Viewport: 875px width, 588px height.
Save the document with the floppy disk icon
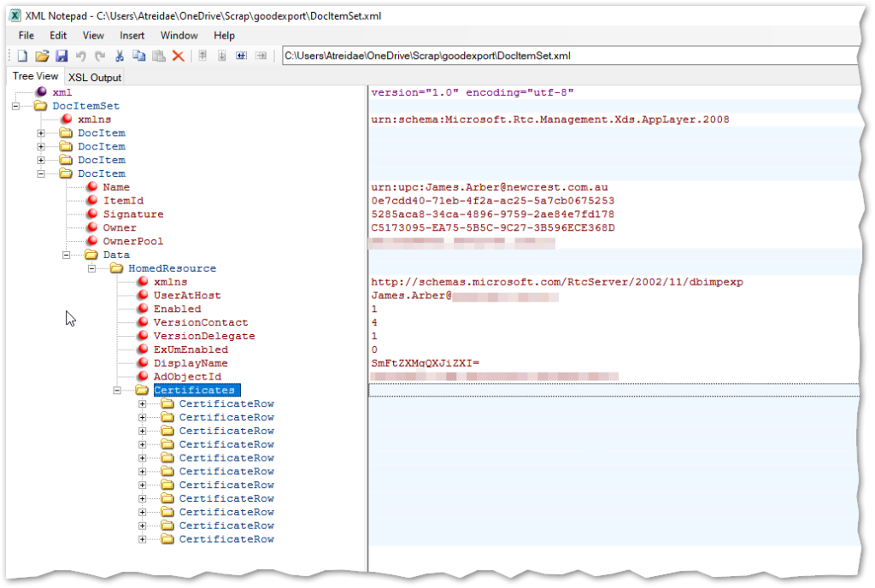click(x=62, y=56)
